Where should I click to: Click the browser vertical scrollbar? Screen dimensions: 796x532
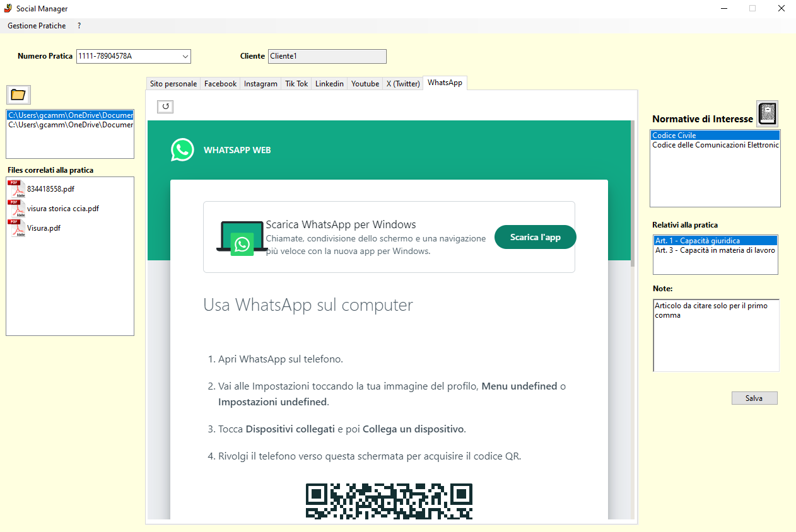[632, 194]
